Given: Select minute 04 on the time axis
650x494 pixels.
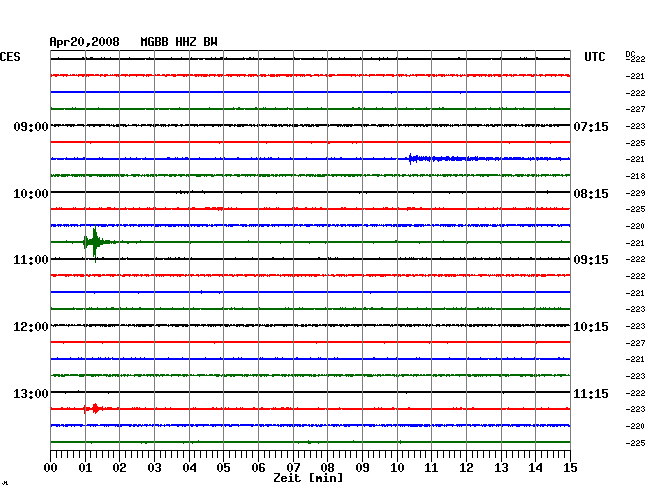Looking at the screenshot, I should [x=189, y=468].
